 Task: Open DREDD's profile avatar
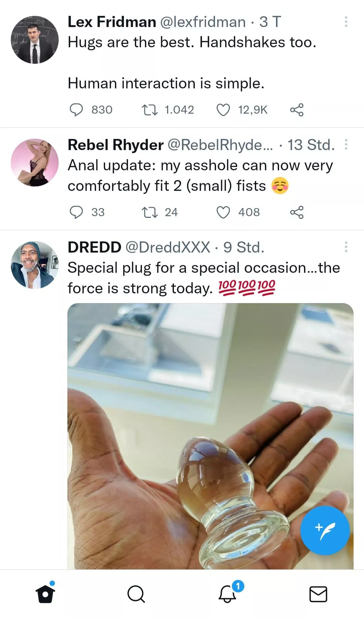pos(35,265)
